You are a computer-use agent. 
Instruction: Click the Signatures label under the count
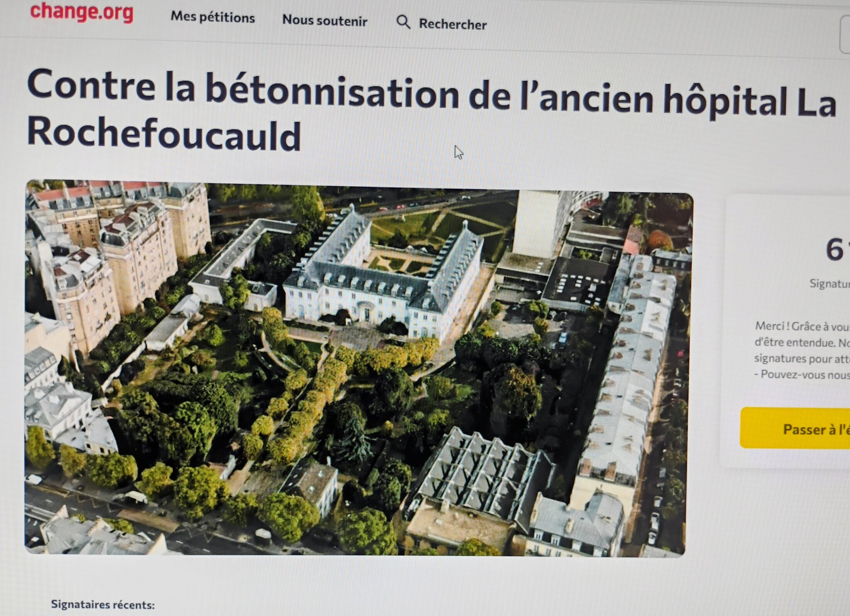coord(829,284)
